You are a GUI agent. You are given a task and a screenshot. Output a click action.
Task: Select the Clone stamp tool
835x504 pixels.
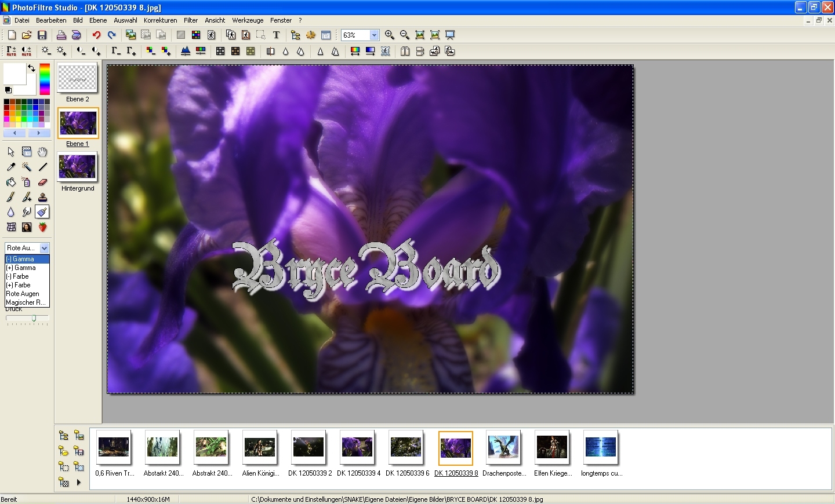point(42,197)
